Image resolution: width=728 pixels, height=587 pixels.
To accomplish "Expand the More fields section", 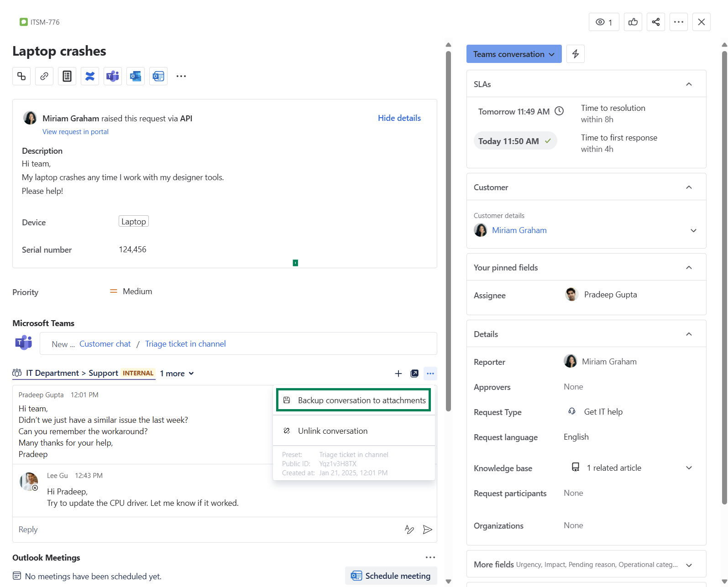I will [x=689, y=565].
